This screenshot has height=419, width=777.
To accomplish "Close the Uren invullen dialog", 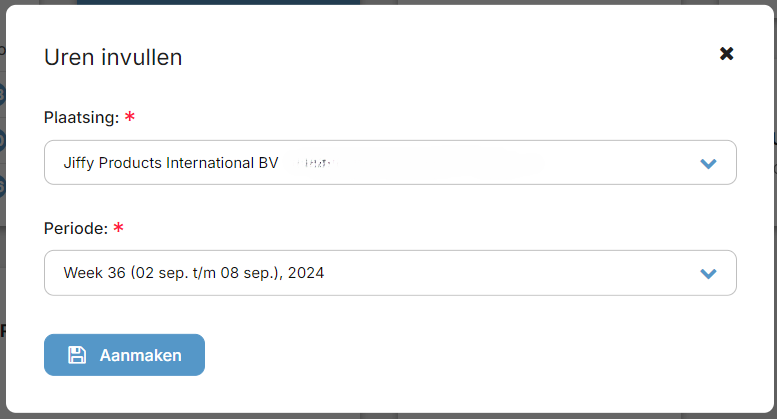I will click(726, 53).
